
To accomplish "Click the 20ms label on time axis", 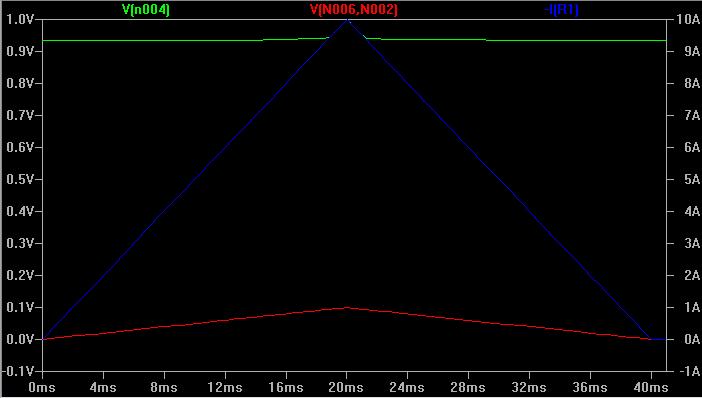I will click(346, 387).
